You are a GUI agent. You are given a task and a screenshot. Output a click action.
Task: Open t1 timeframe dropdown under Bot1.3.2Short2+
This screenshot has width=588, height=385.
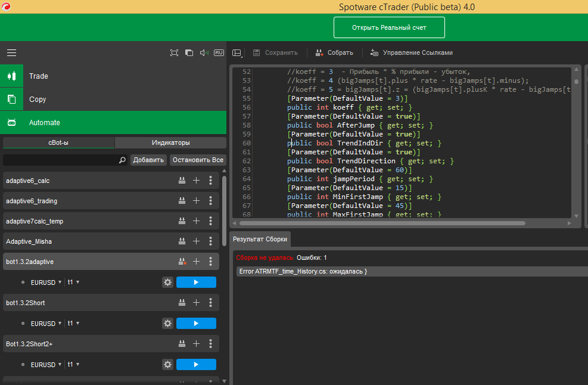click(x=73, y=364)
